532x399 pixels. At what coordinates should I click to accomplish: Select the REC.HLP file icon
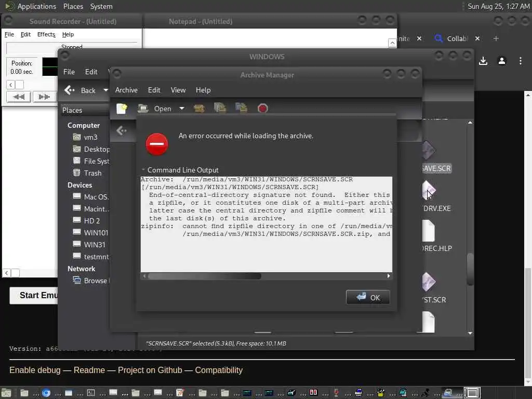pos(429,231)
